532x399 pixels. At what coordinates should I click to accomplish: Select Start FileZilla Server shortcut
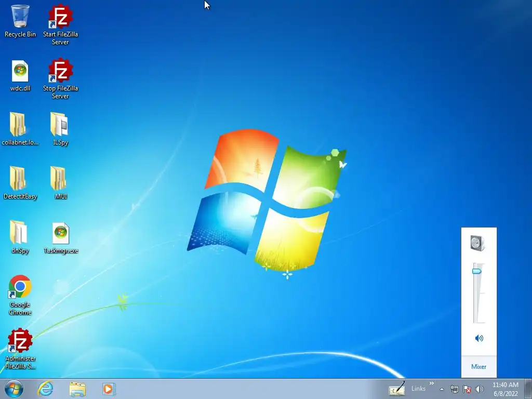point(60,24)
